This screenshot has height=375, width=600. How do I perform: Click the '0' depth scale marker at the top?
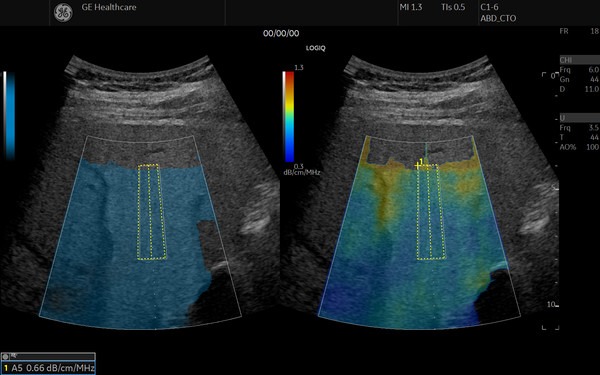point(553,76)
